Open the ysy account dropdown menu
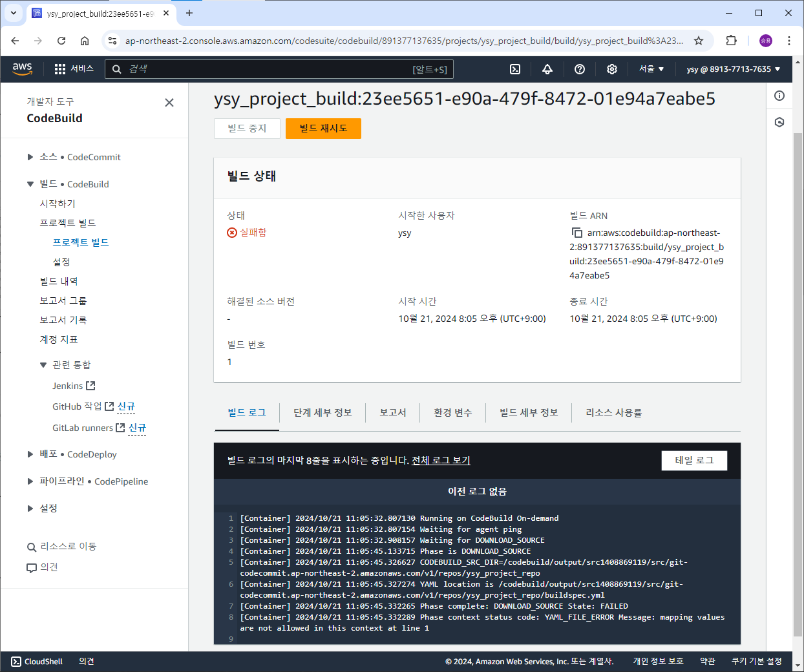 coord(734,69)
